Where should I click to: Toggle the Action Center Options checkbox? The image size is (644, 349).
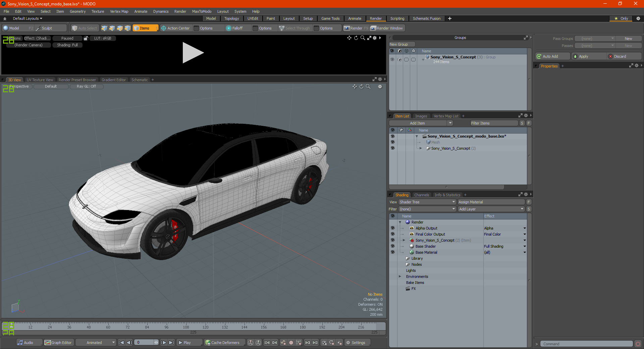197,28
